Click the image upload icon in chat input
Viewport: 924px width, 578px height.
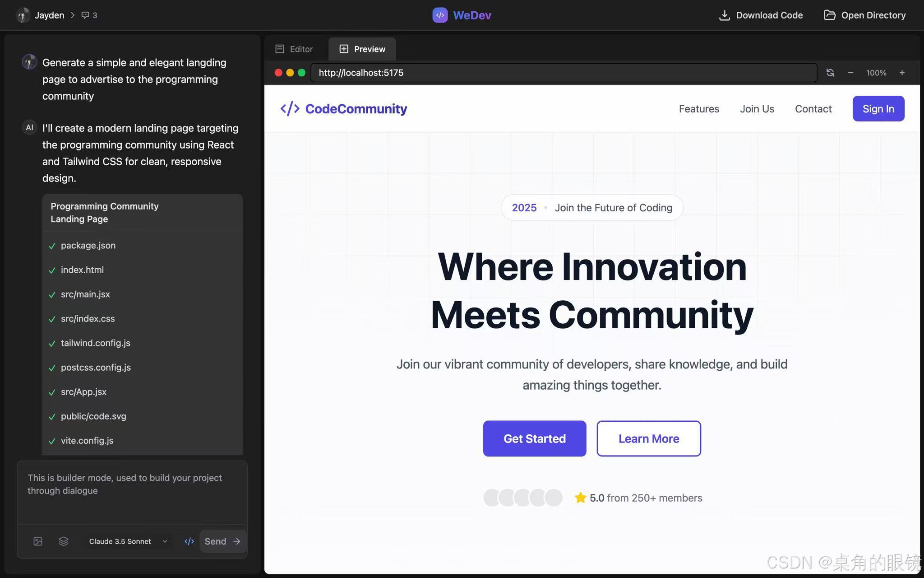(38, 541)
